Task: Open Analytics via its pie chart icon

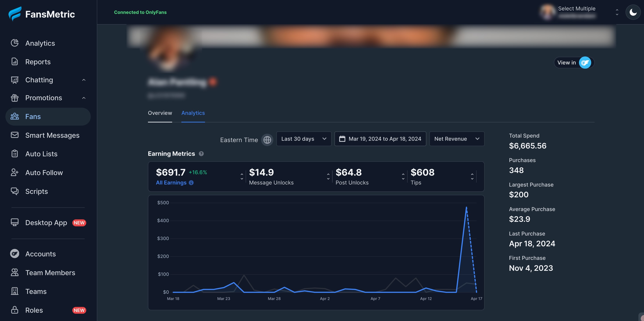Action: click(14, 43)
